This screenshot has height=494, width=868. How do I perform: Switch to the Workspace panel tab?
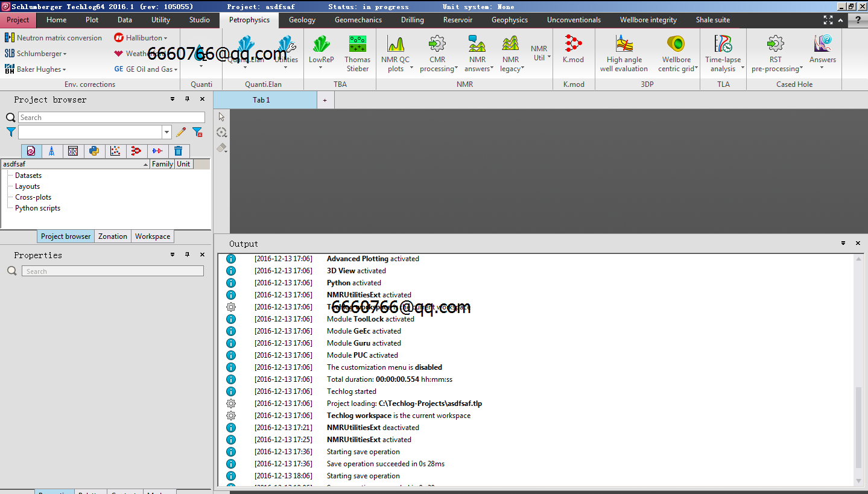point(153,236)
